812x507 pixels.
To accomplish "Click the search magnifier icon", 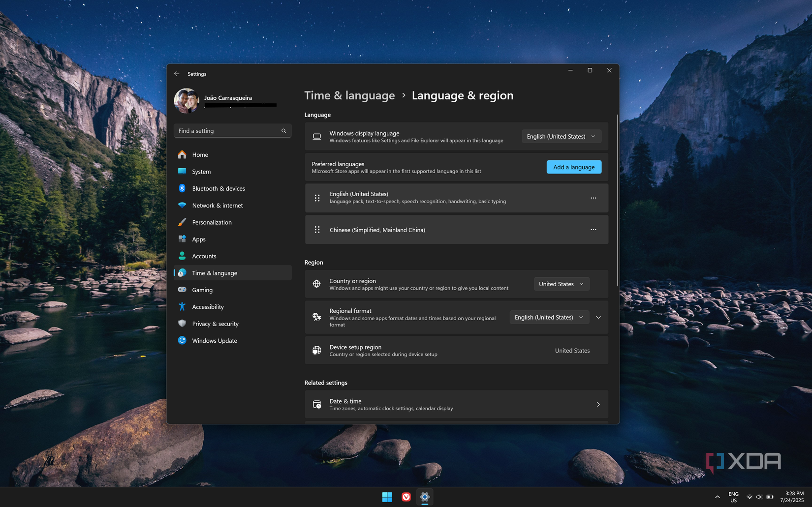I will pos(283,131).
